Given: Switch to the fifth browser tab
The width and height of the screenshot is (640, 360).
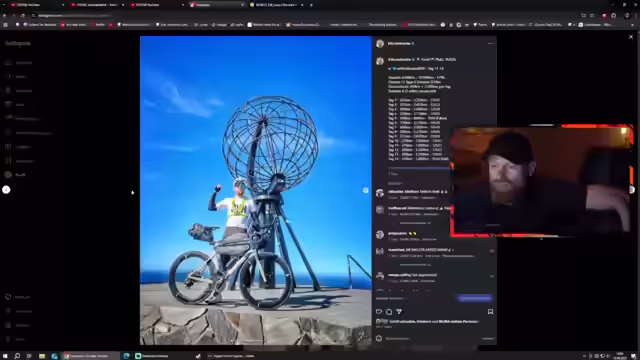Looking at the screenshot, I should pos(276,5).
